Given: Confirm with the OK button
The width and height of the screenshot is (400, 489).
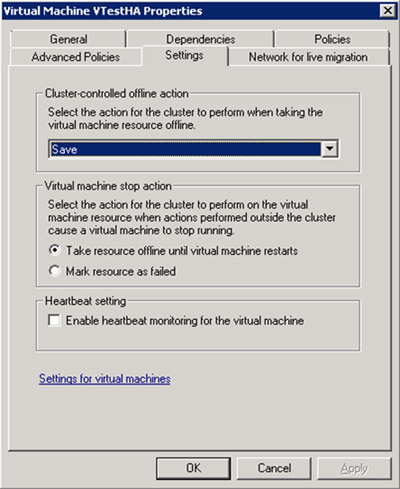Looking at the screenshot, I should [193, 468].
